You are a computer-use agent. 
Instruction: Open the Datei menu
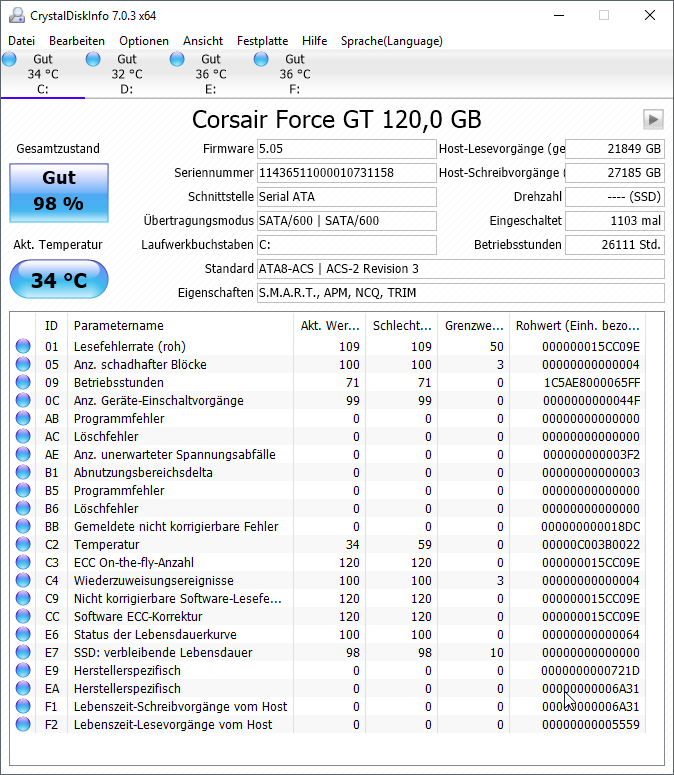coord(22,41)
